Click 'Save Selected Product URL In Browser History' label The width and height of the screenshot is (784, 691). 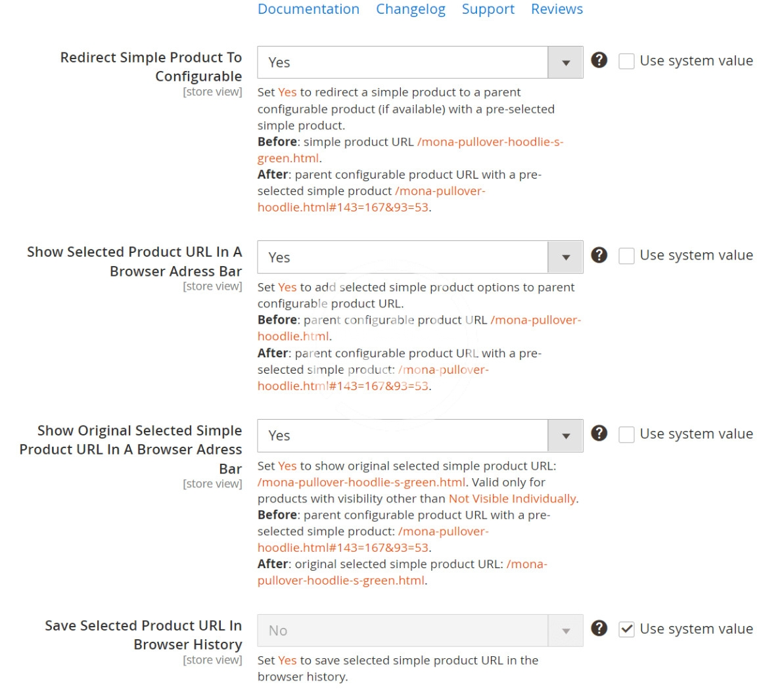[x=143, y=635]
